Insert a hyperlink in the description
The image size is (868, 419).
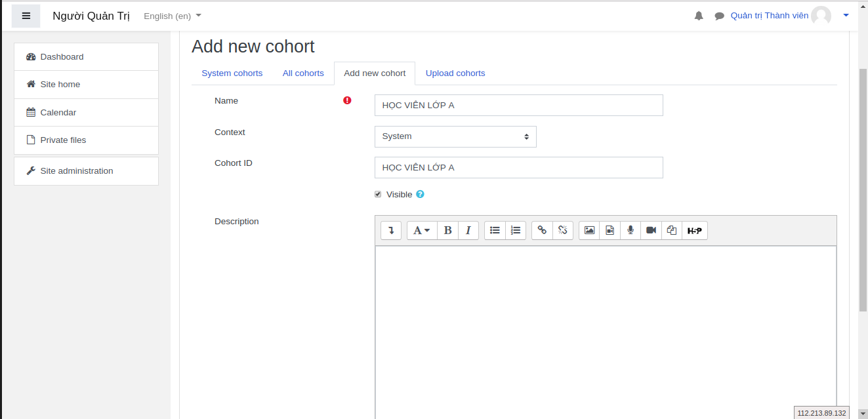pos(543,230)
